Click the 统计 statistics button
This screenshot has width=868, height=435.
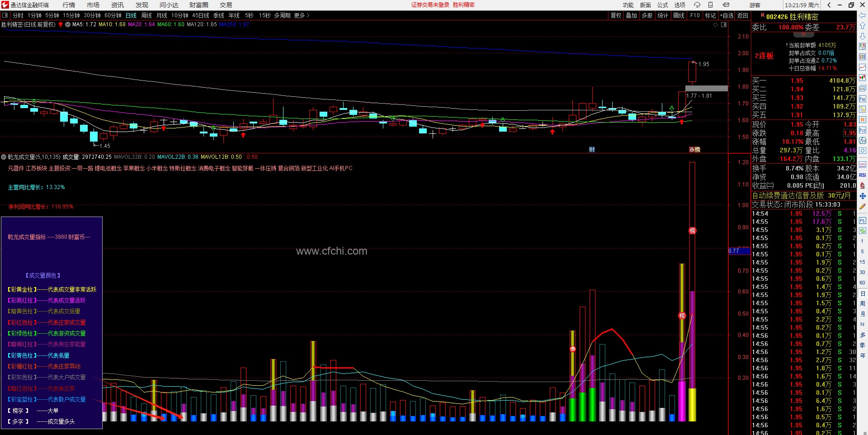(663, 15)
